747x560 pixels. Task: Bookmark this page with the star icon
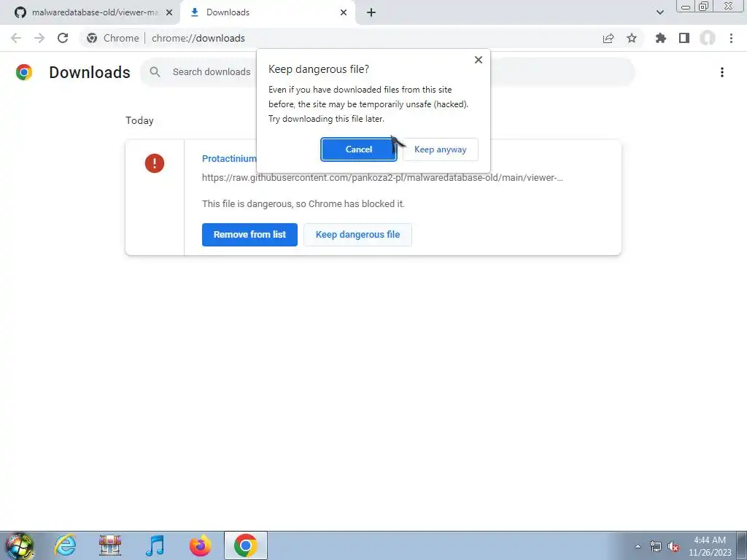pyautogui.click(x=632, y=38)
